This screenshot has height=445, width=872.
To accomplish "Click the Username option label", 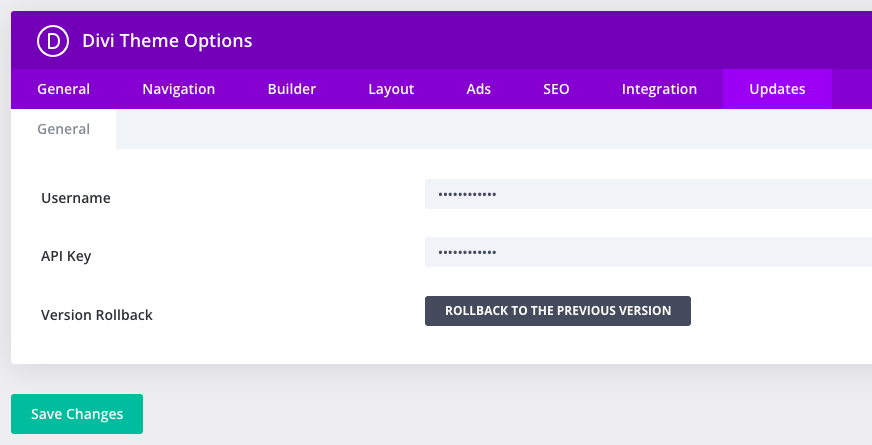I will pos(76,198).
